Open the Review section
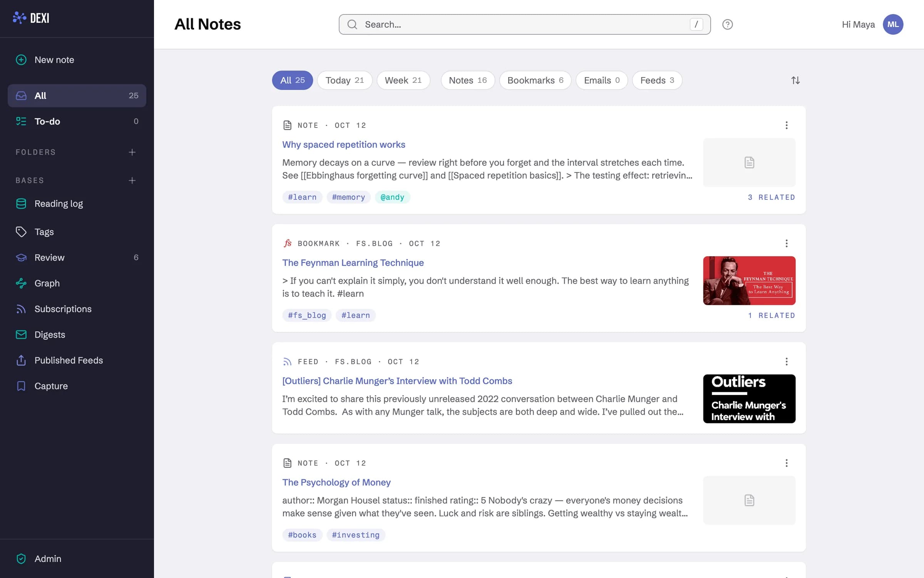The width and height of the screenshot is (924, 578). (77, 257)
